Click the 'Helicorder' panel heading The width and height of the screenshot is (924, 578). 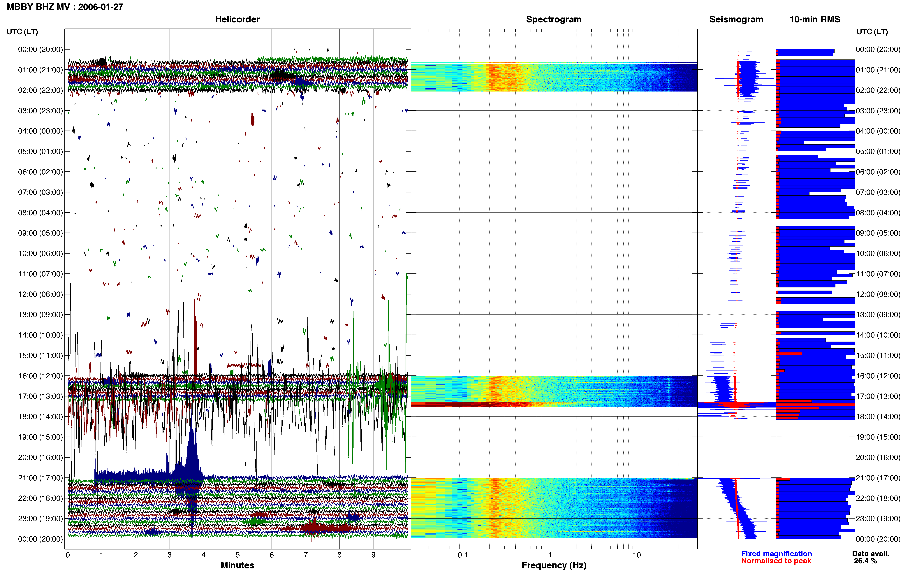click(x=237, y=19)
